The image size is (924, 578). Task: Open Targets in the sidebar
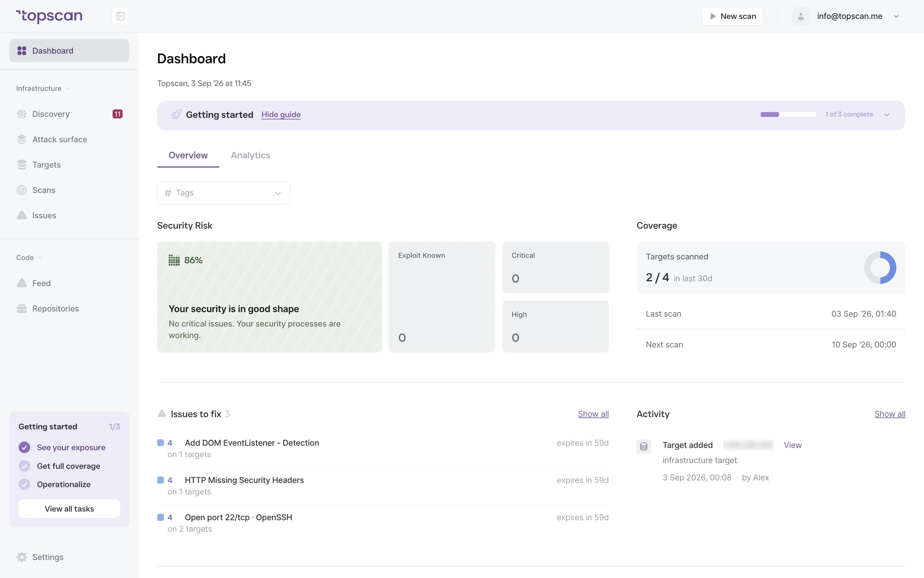click(x=69, y=165)
